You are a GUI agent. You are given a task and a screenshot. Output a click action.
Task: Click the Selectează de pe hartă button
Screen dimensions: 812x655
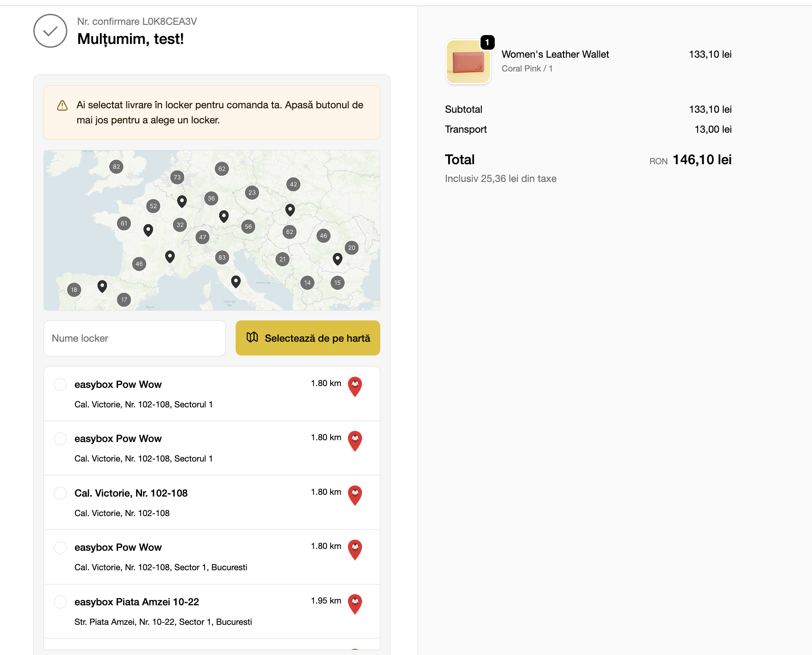click(308, 338)
